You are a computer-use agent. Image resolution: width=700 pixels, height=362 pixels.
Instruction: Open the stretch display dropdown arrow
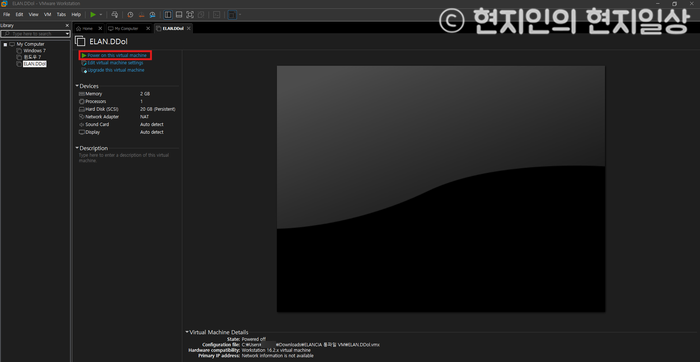240,15
